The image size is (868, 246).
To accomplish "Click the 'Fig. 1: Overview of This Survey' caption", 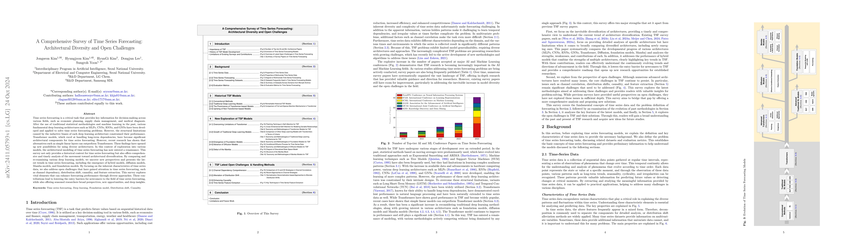I will point(258,213).
